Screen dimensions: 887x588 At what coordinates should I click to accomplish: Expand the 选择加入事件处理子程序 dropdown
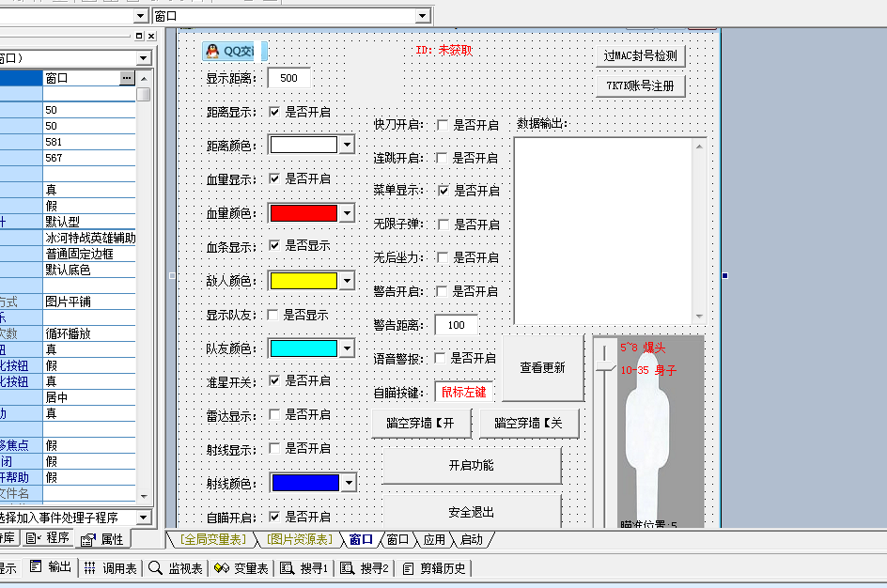click(x=144, y=518)
